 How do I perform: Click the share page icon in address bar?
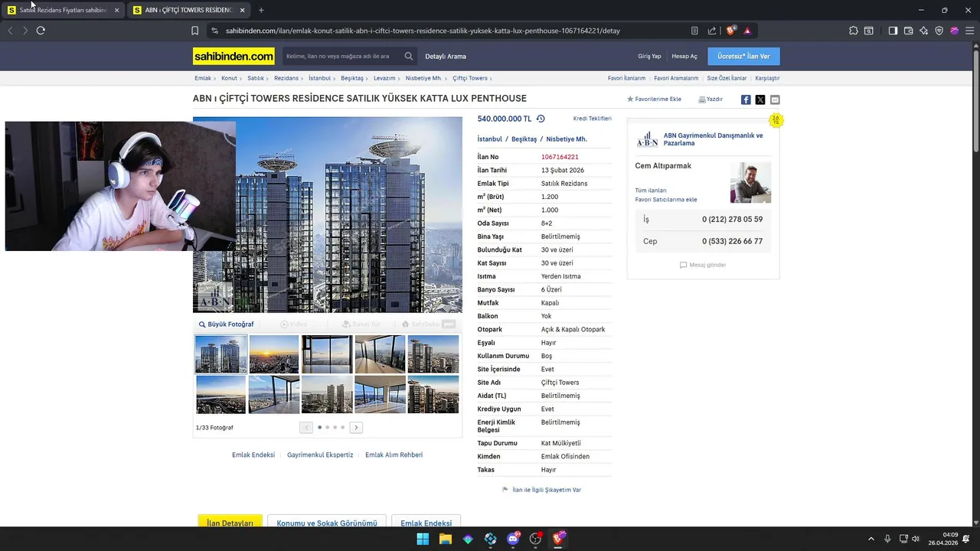point(712,31)
